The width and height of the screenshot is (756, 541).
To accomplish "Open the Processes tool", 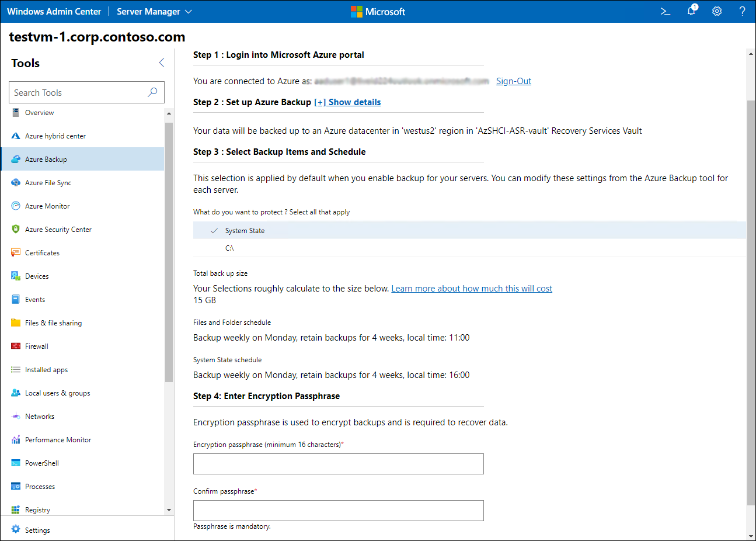I will pyautogui.click(x=82, y=487).
